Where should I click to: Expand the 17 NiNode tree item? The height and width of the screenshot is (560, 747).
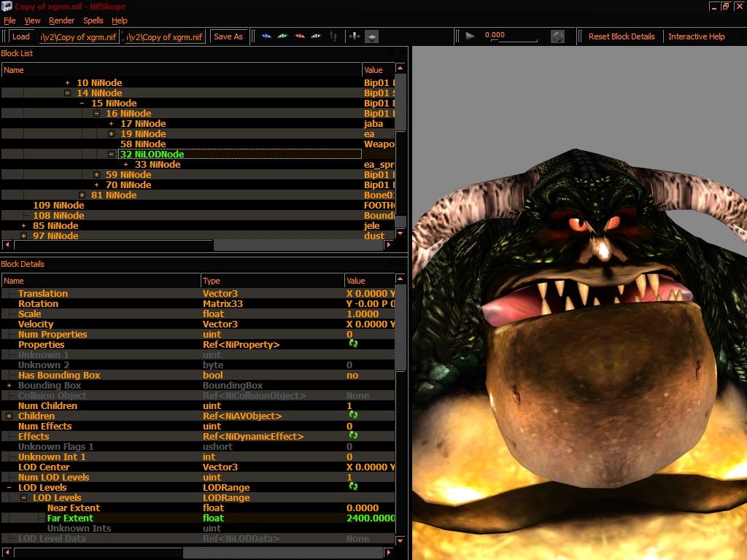click(111, 124)
